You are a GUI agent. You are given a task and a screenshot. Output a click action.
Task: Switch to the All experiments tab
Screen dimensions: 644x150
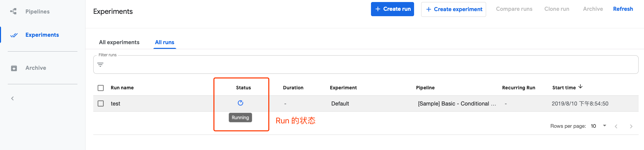coord(119,42)
